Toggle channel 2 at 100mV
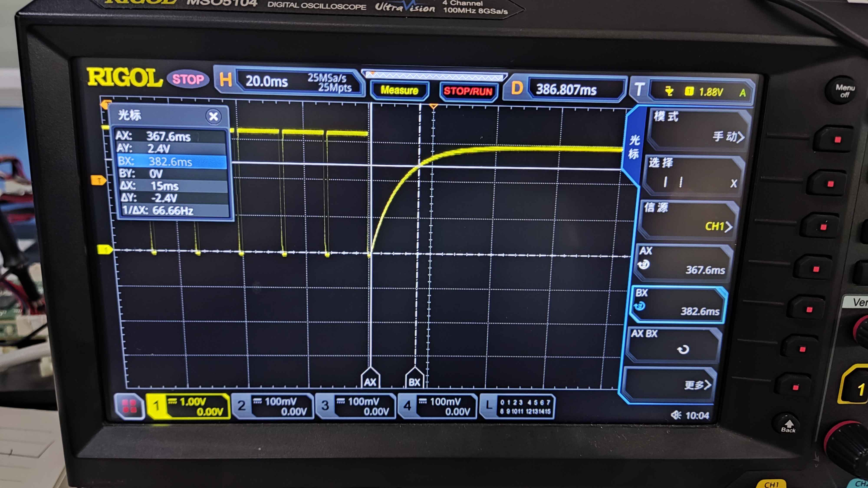Screen dimensions: 868x488 273,406
